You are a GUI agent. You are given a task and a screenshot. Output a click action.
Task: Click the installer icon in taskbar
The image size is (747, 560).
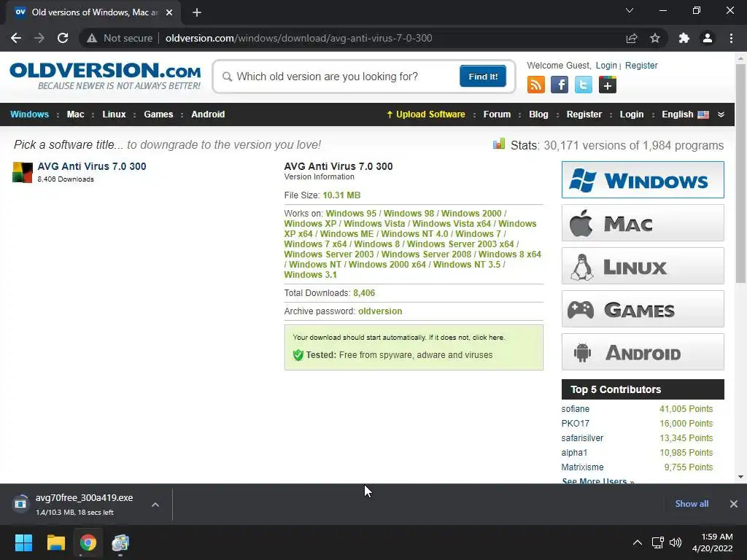(120, 542)
